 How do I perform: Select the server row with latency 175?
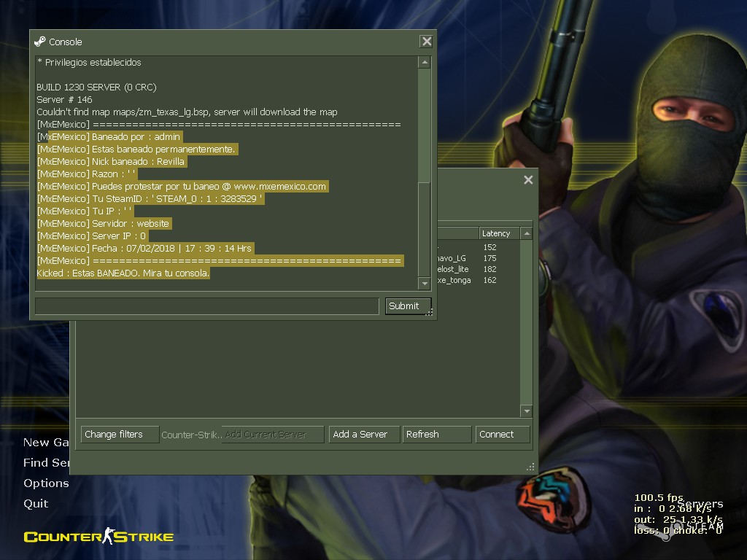click(479, 258)
